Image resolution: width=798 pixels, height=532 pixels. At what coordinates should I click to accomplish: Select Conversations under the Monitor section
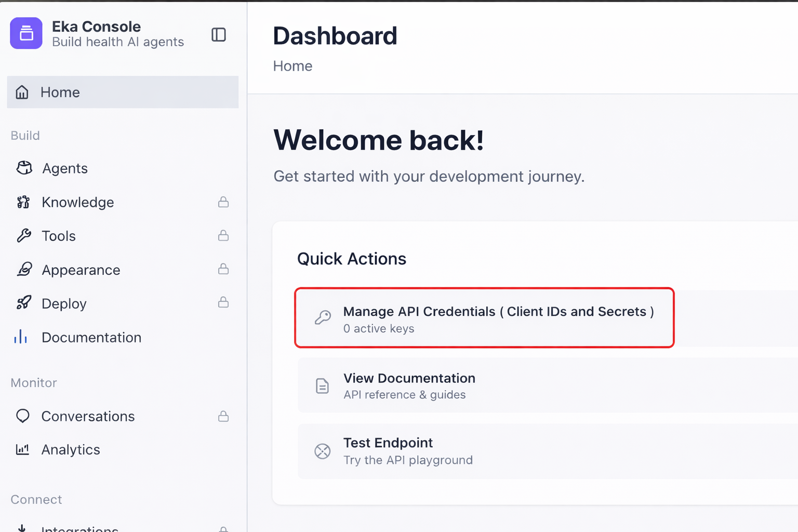(x=88, y=416)
